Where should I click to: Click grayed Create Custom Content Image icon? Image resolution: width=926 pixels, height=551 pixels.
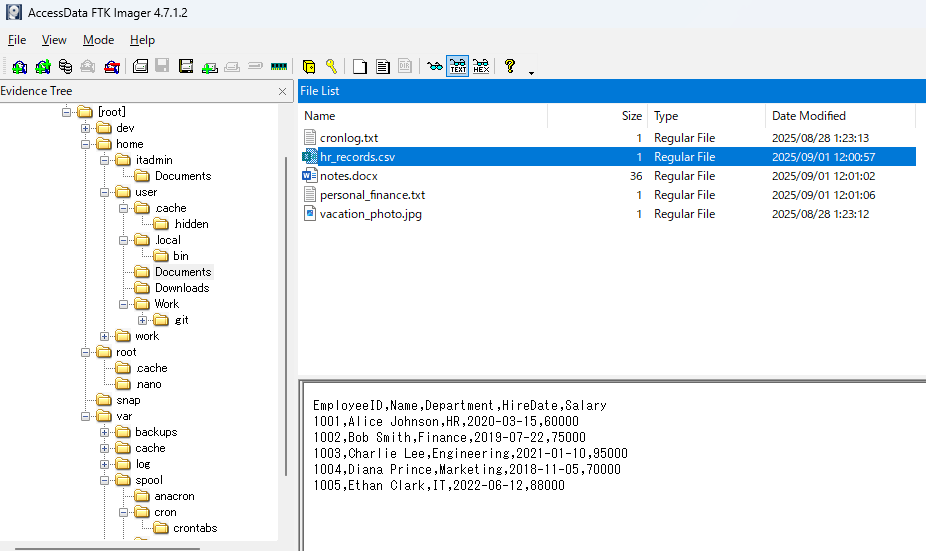click(232, 67)
